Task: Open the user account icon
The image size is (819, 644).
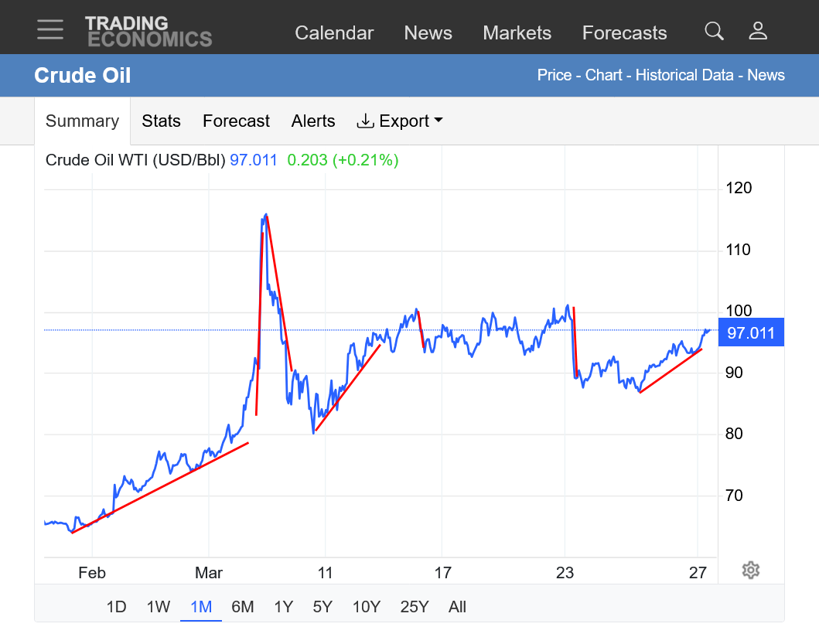Action: pos(758,31)
